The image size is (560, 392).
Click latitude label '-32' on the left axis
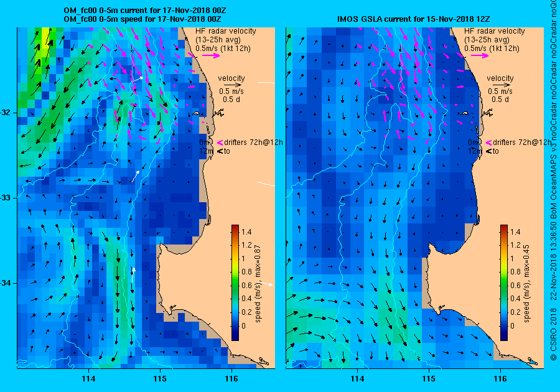(6, 113)
